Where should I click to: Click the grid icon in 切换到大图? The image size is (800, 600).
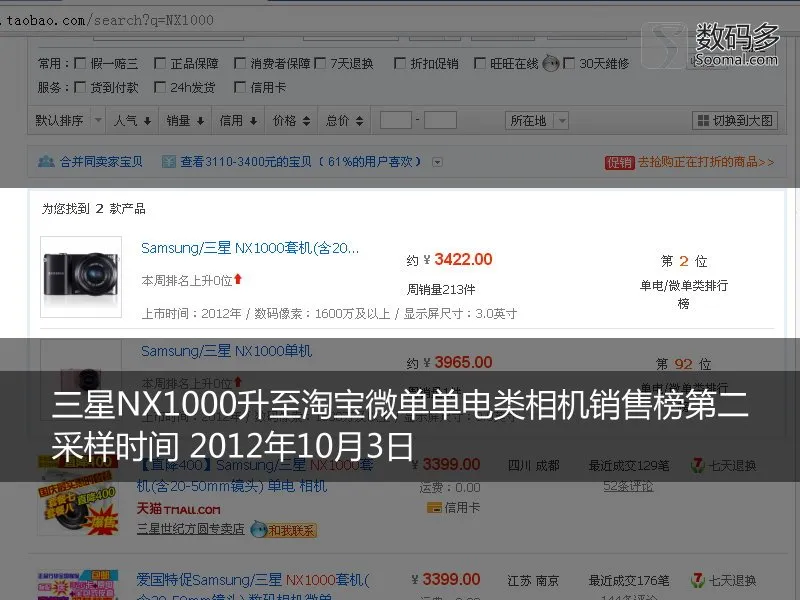(x=703, y=121)
